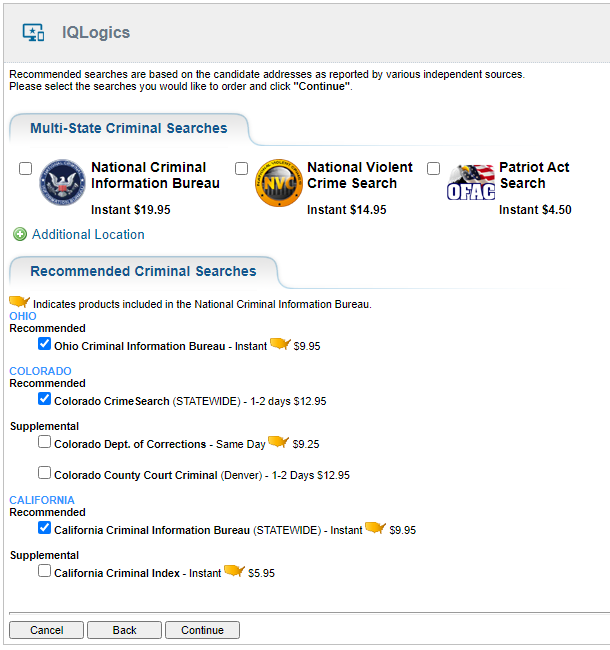Click the Recommended heading under Ohio
Screen dimensions: 610x650
pos(47,328)
